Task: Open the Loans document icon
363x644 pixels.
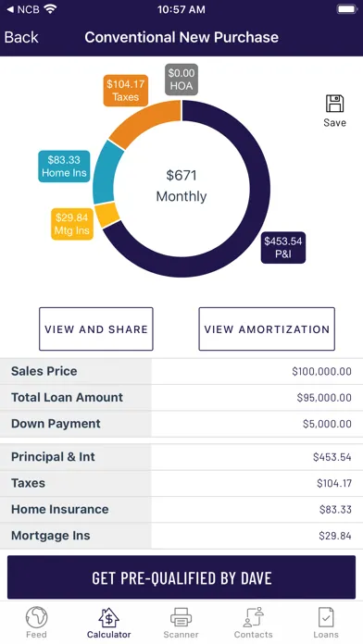Action: point(326,617)
